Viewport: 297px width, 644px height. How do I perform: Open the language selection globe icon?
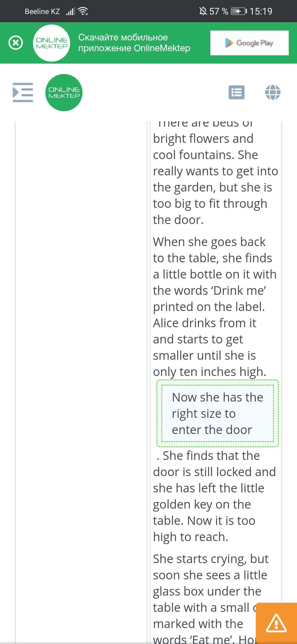273,92
